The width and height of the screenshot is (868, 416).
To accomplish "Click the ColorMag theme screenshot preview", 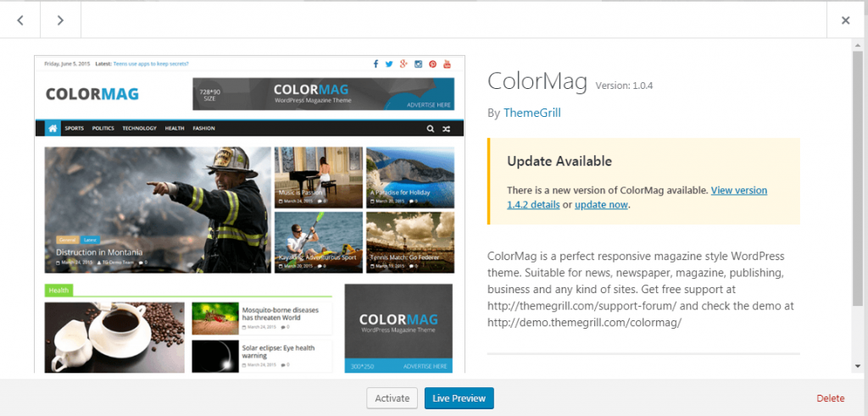I will click(x=250, y=214).
